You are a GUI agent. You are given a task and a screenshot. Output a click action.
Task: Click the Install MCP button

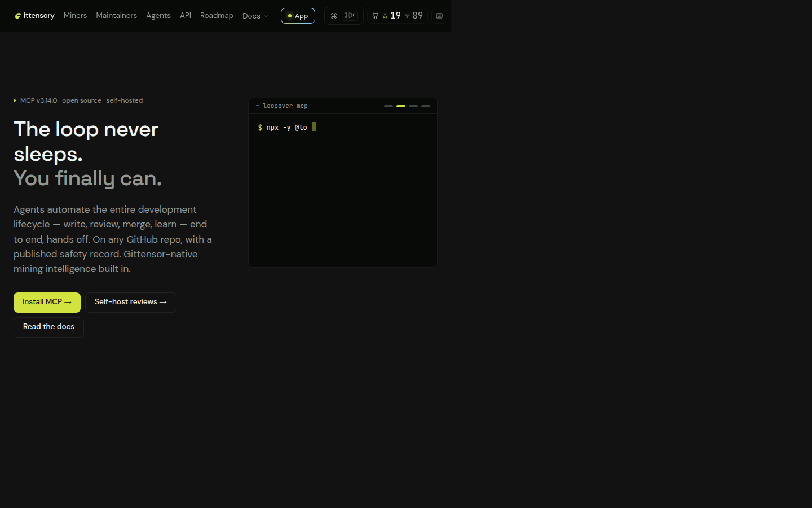tap(47, 303)
